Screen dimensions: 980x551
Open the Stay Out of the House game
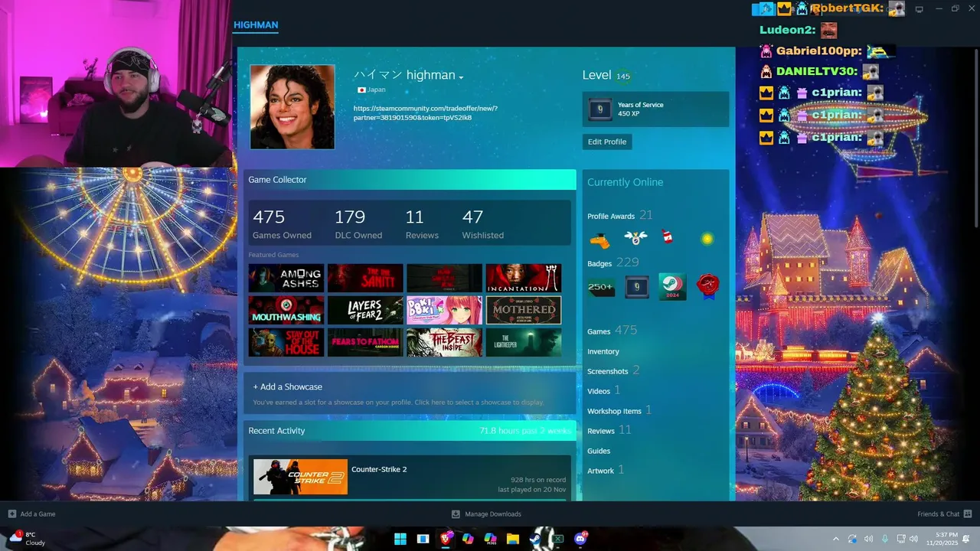(286, 342)
